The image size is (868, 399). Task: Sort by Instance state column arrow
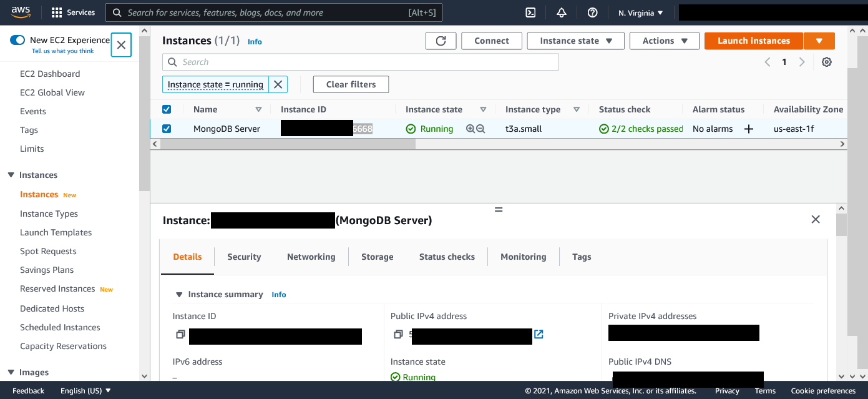(483, 109)
